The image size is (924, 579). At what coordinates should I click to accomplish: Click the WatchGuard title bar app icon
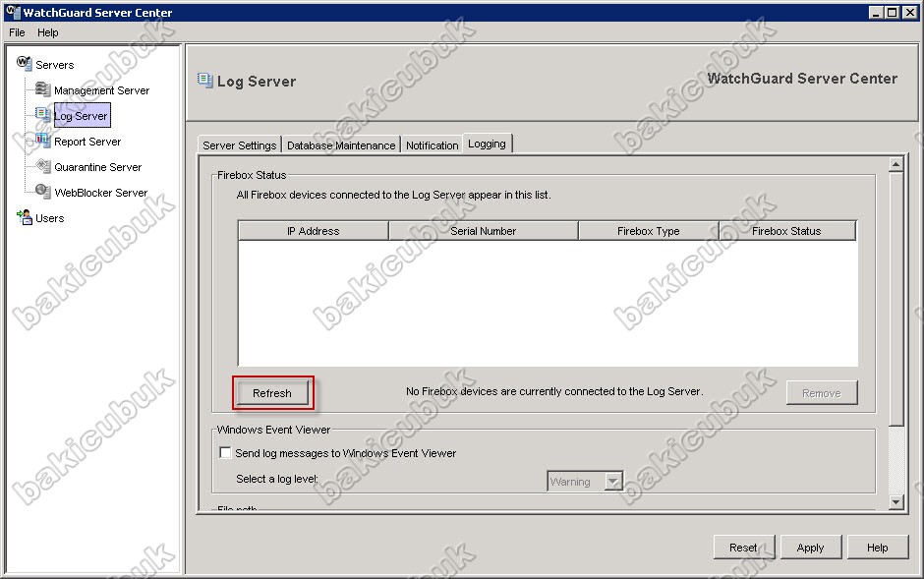pos(13,12)
